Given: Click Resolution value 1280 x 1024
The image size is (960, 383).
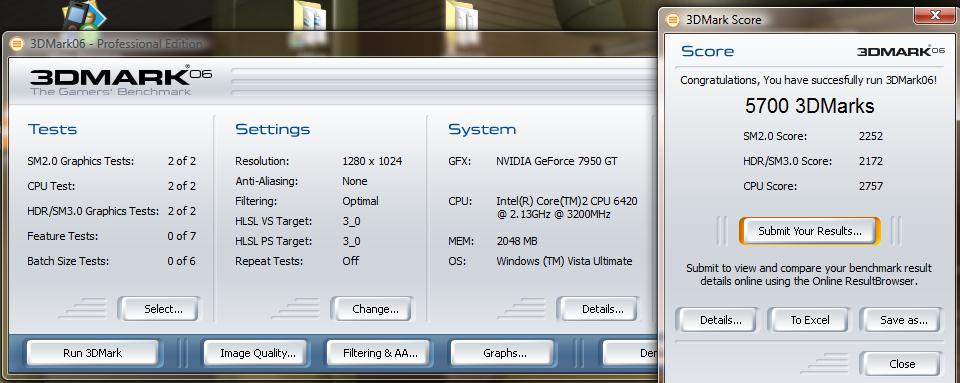Looking at the screenshot, I should click(x=372, y=161).
